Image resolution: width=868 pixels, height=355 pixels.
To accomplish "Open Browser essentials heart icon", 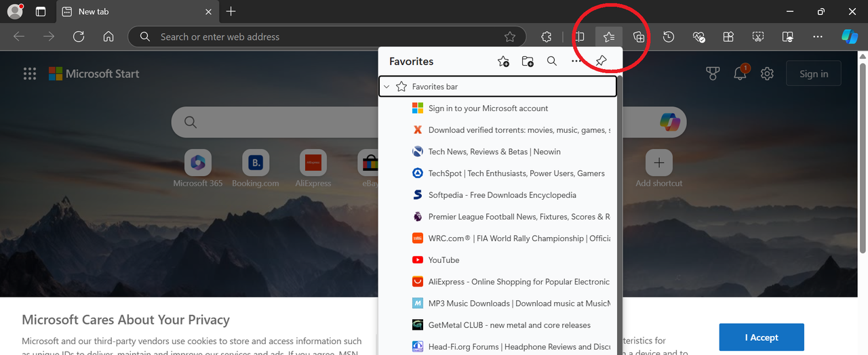I will pyautogui.click(x=698, y=37).
